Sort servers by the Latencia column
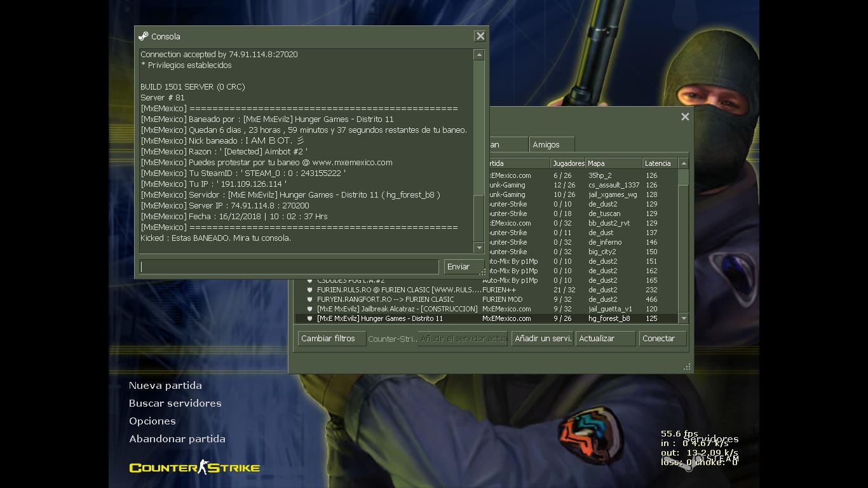This screenshot has width=868, height=488. (660, 163)
